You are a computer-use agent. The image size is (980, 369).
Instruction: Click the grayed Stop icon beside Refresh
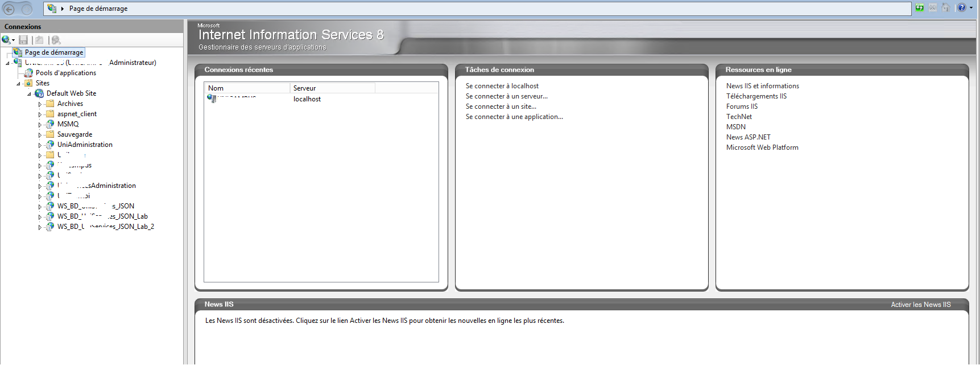pyautogui.click(x=933, y=8)
